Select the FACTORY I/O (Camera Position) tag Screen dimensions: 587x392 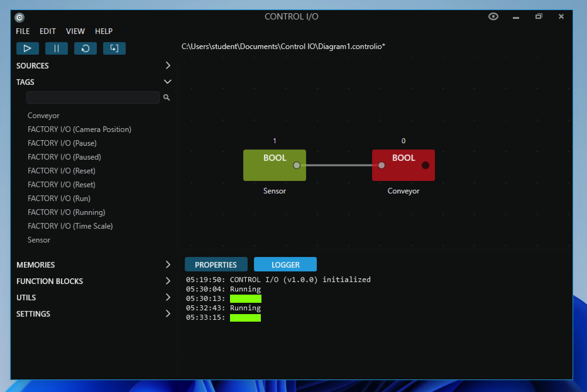(79, 129)
